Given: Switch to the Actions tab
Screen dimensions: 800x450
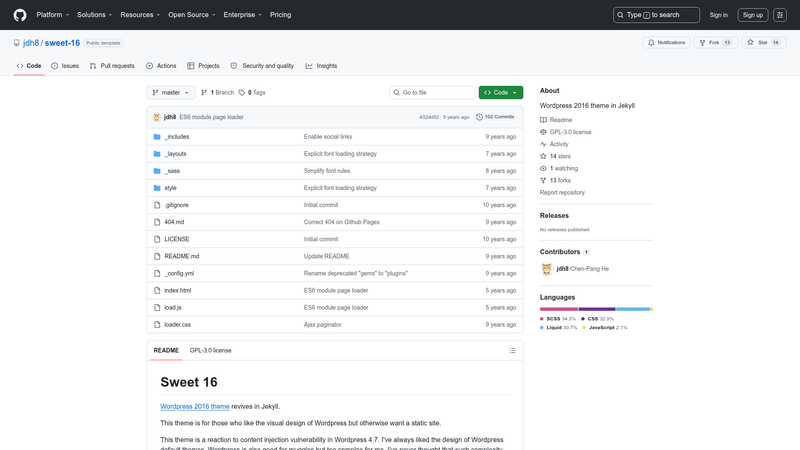Looking at the screenshot, I should (161, 66).
